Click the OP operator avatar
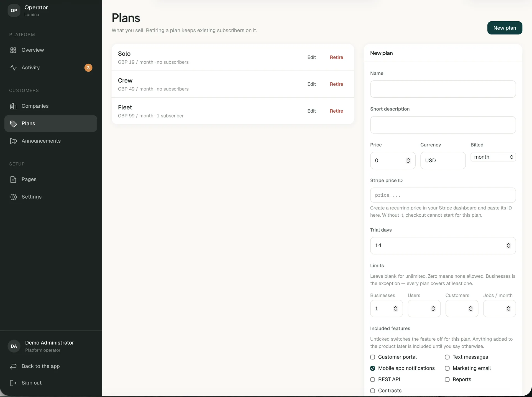The height and width of the screenshot is (397, 532). pyautogui.click(x=14, y=11)
